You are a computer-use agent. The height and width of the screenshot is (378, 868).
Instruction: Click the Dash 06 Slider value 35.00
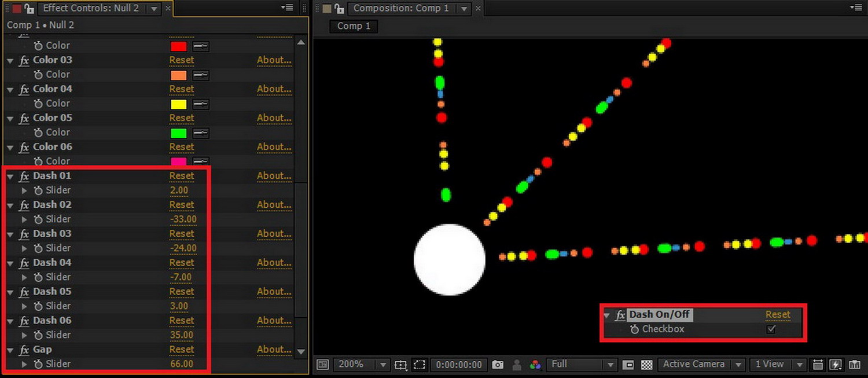182,335
